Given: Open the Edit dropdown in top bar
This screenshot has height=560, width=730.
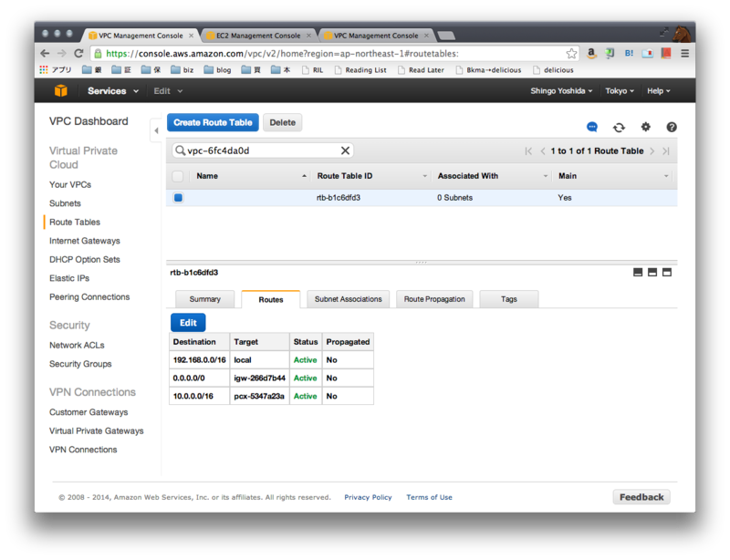Looking at the screenshot, I should (x=168, y=91).
